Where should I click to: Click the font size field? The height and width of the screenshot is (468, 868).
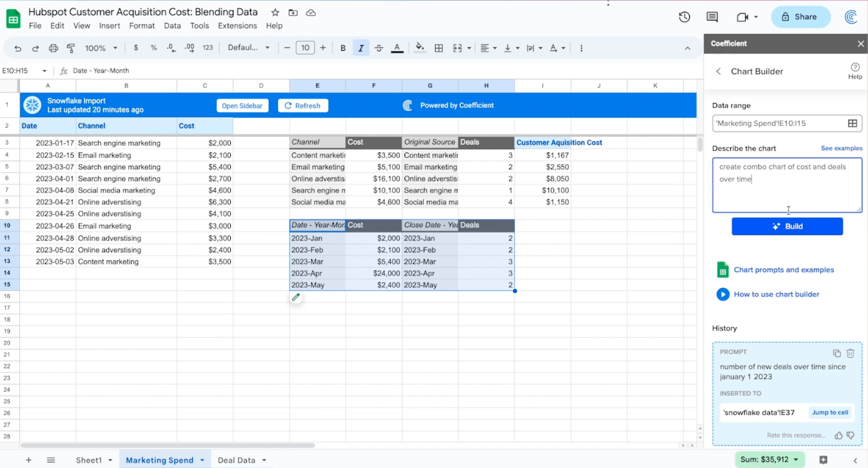tap(305, 48)
